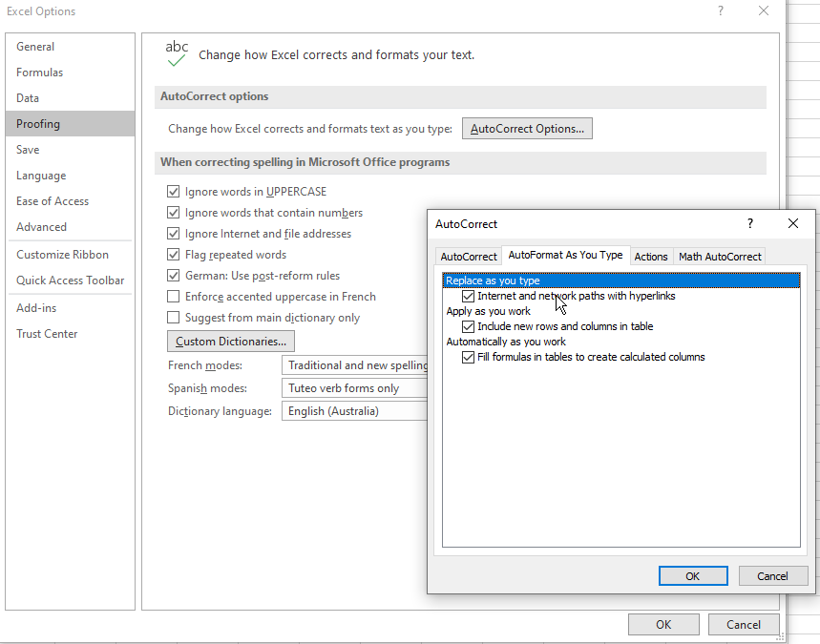Close the AutoCorrect dialog with X
820x644 pixels.
coord(793,223)
